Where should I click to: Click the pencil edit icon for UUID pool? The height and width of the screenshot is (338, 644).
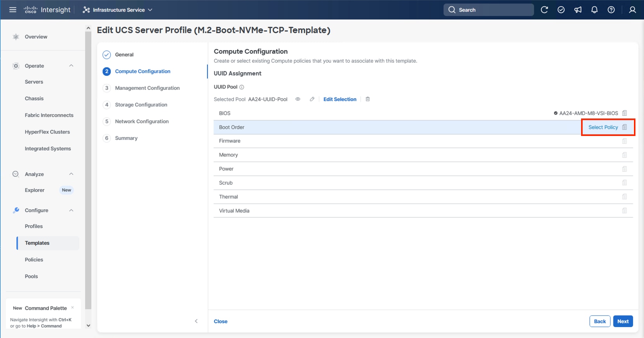312,99
